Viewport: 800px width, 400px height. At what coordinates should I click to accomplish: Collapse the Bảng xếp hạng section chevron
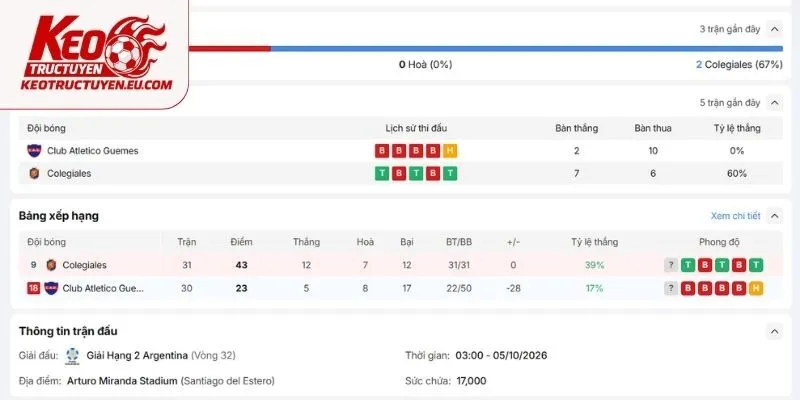[x=774, y=216]
